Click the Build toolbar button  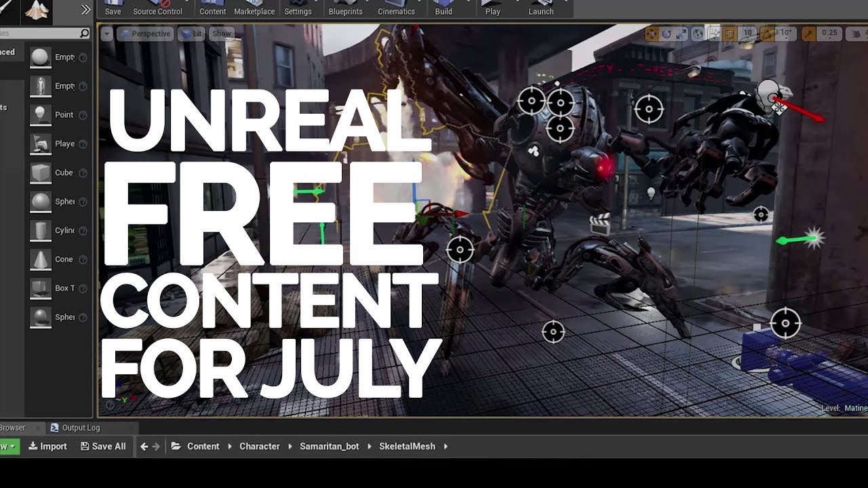click(443, 8)
